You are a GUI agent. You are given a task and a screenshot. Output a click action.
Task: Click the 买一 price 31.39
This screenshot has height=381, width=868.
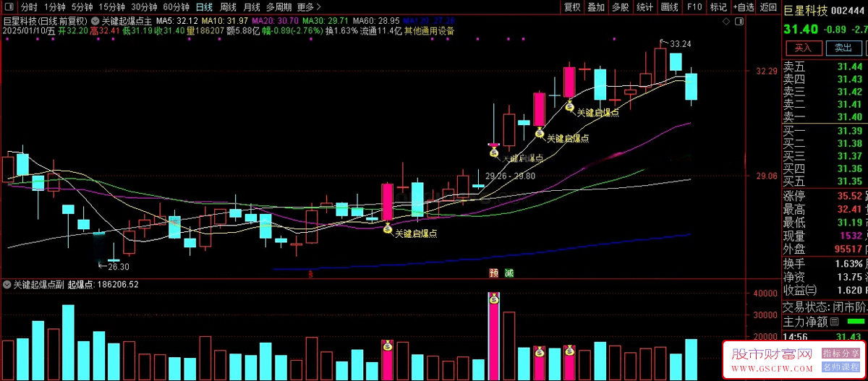pos(850,131)
